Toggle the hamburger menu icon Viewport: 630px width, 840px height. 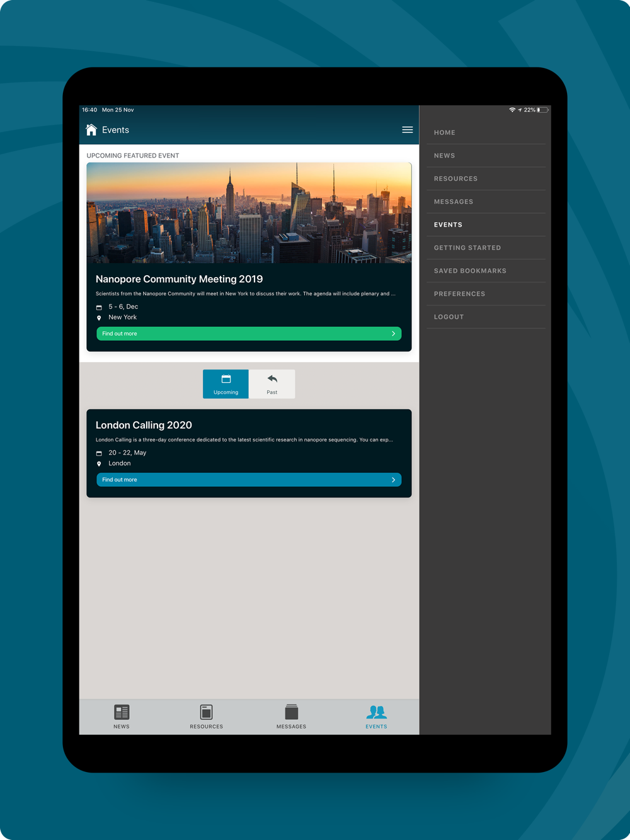pyautogui.click(x=408, y=130)
